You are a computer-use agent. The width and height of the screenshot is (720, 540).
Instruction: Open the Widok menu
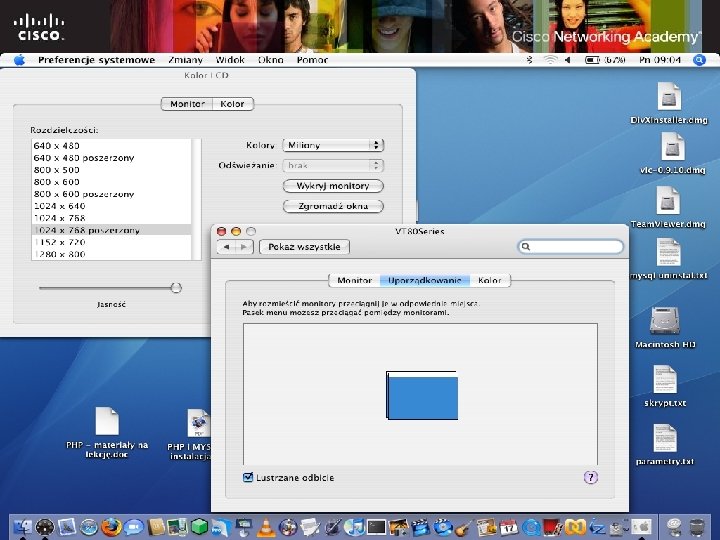point(230,60)
